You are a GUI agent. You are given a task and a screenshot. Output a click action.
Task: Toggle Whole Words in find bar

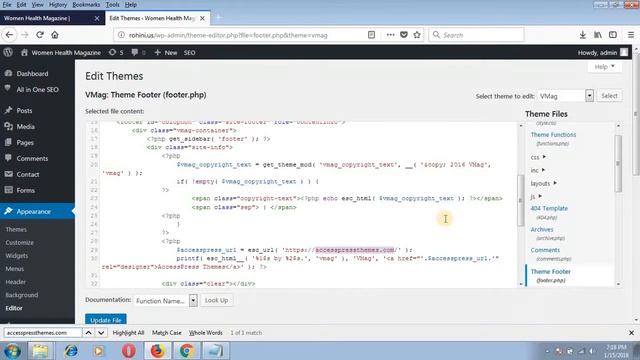[206, 333]
